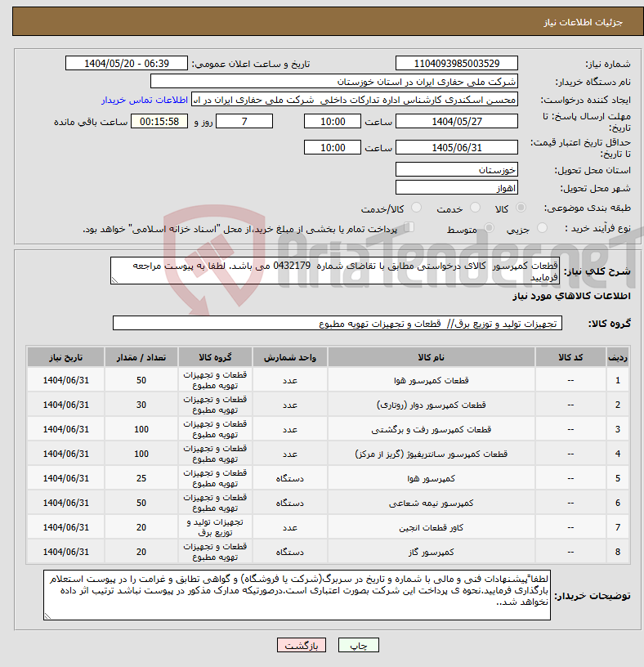Click row item قطعات کمپرسور رفت و برگشتی
Viewport: 644px width, 667px height.
(x=432, y=430)
